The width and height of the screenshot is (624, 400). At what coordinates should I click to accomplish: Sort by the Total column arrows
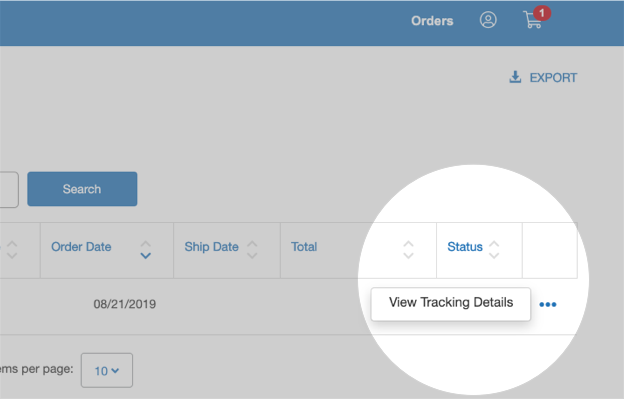[408, 249]
